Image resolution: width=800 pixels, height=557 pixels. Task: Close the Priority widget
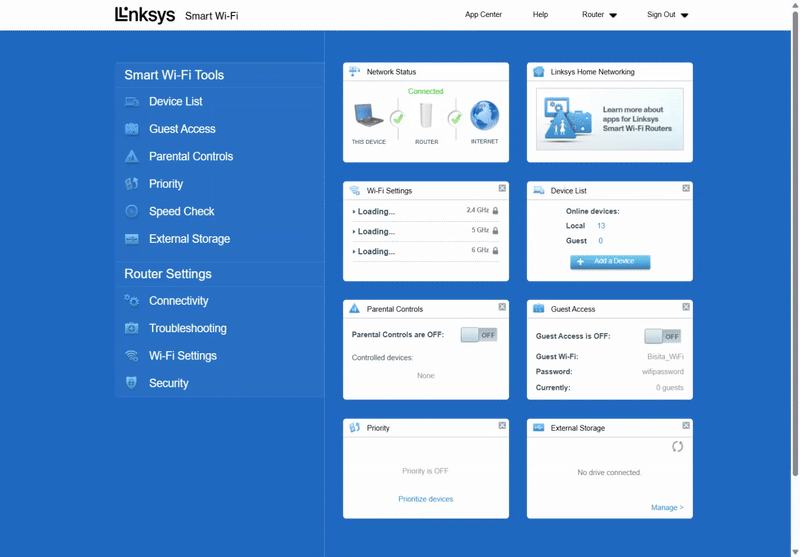coord(502,425)
